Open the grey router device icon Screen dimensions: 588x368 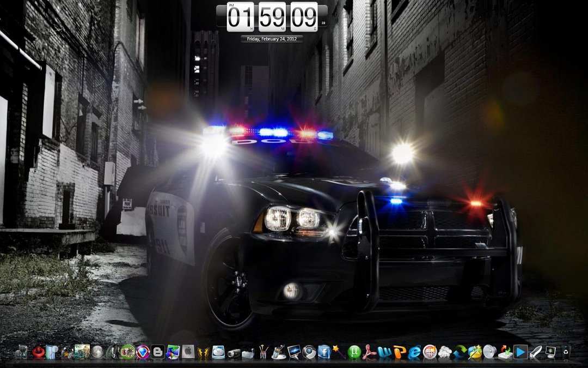[x=248, y=353]
